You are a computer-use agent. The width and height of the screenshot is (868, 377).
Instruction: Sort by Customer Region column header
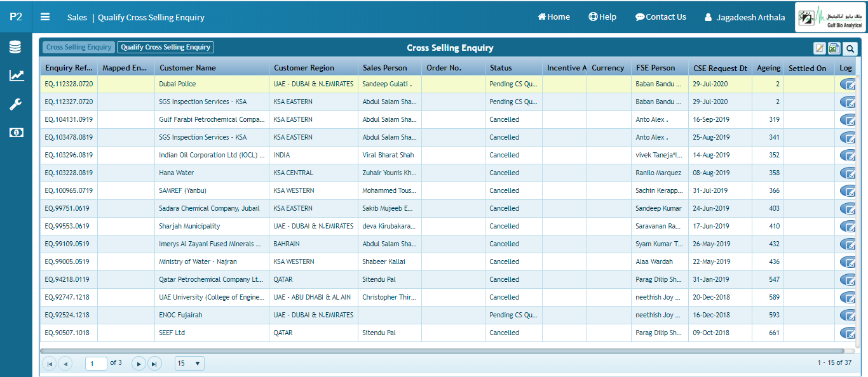(x=313, y=68)
